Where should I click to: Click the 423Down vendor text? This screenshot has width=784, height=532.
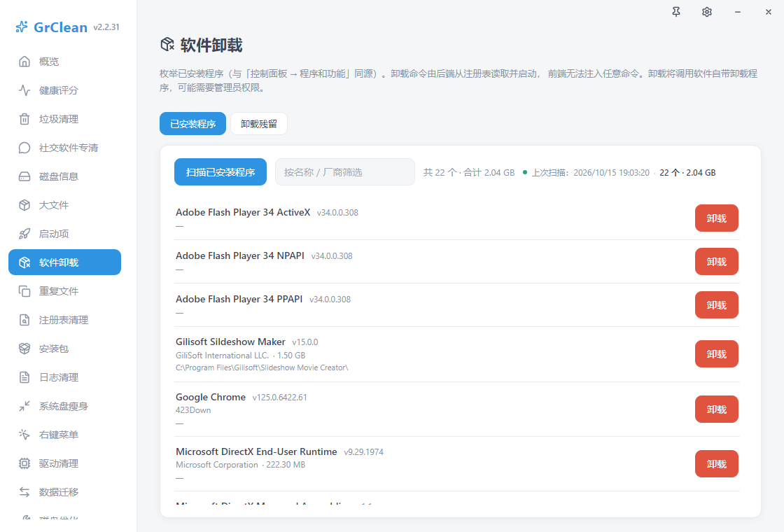193,410
